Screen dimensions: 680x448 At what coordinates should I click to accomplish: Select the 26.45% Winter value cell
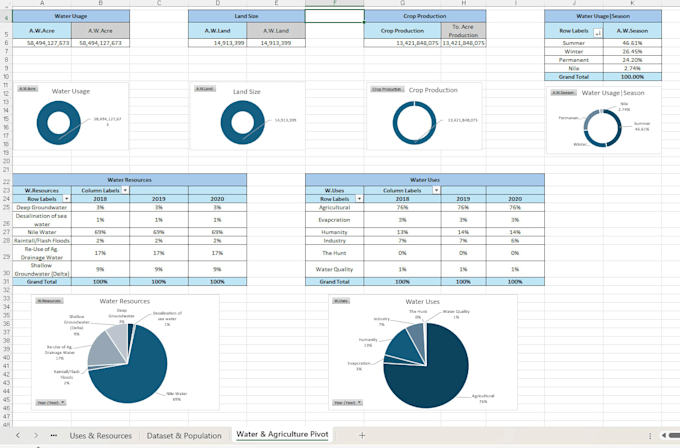pyautogui.click(x=632, y=51)
